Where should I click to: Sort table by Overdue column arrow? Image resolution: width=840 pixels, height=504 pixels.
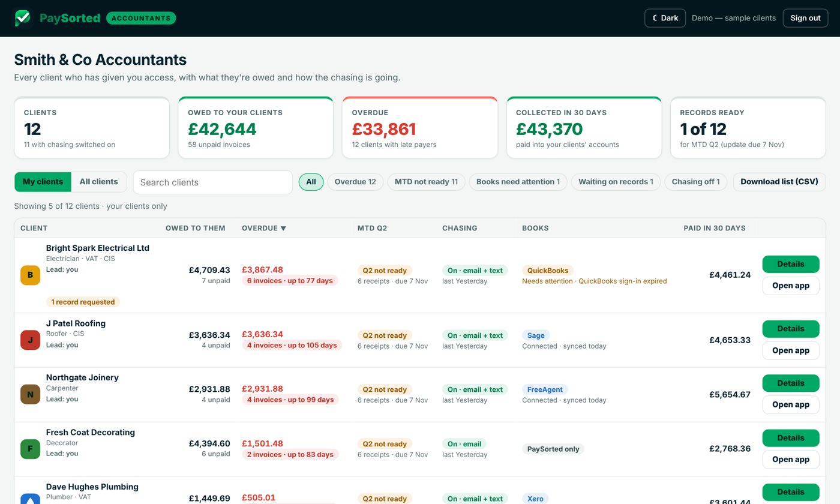283,229
